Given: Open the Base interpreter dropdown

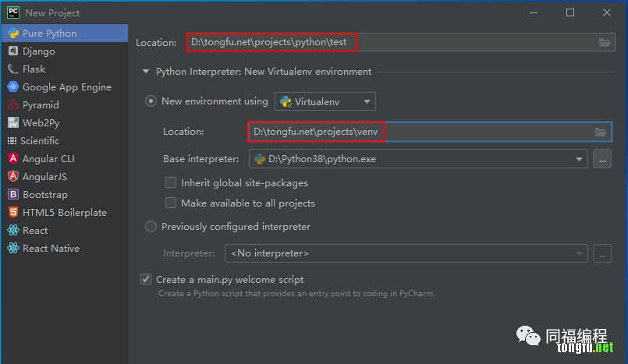Looking at the screenshot, I should click(x=418, y=159).
